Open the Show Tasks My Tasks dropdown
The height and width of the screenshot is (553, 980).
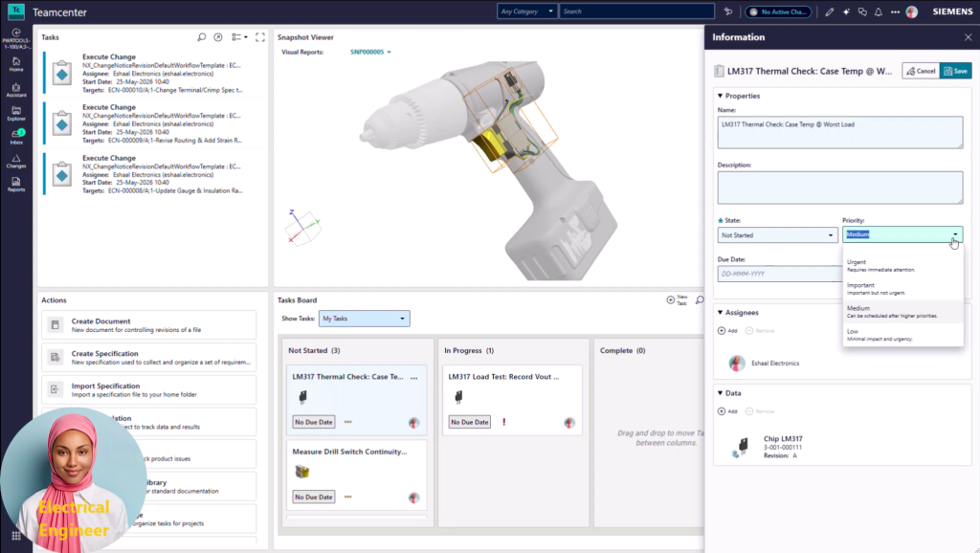click(364, 319)
